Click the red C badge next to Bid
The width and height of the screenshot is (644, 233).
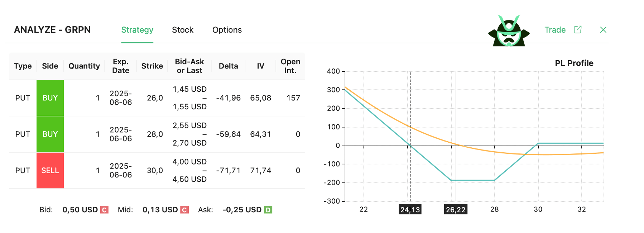coord(104,210)
